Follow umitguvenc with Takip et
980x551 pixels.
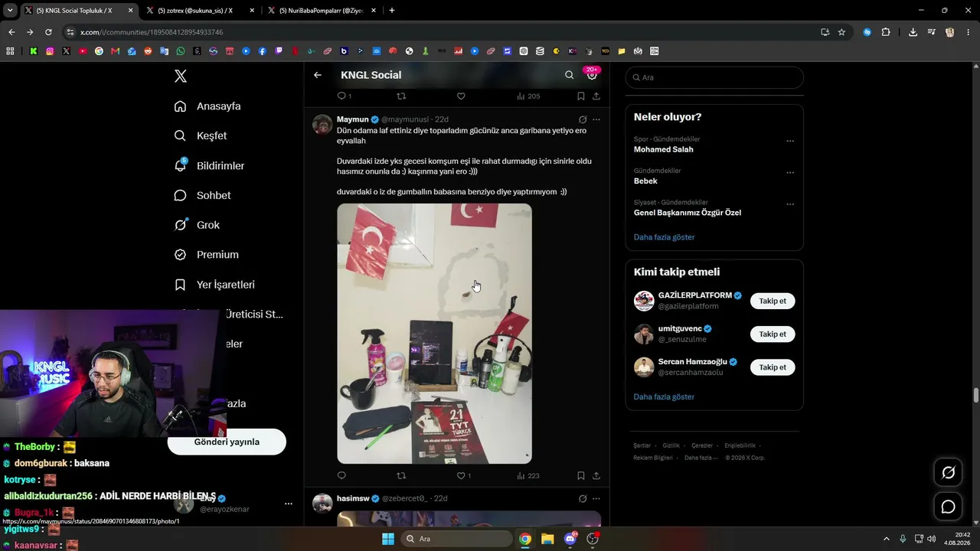tap(773, 334)
